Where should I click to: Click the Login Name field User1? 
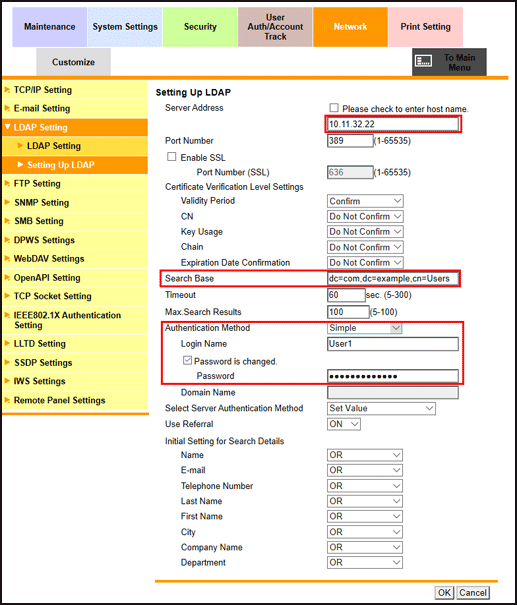393,344
